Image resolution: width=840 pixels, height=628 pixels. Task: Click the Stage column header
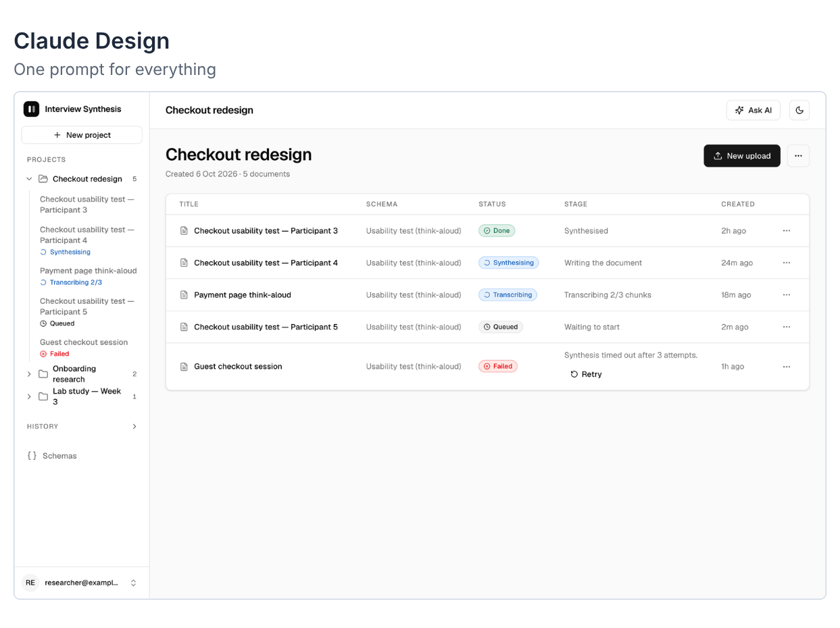[x=576, y=204]
